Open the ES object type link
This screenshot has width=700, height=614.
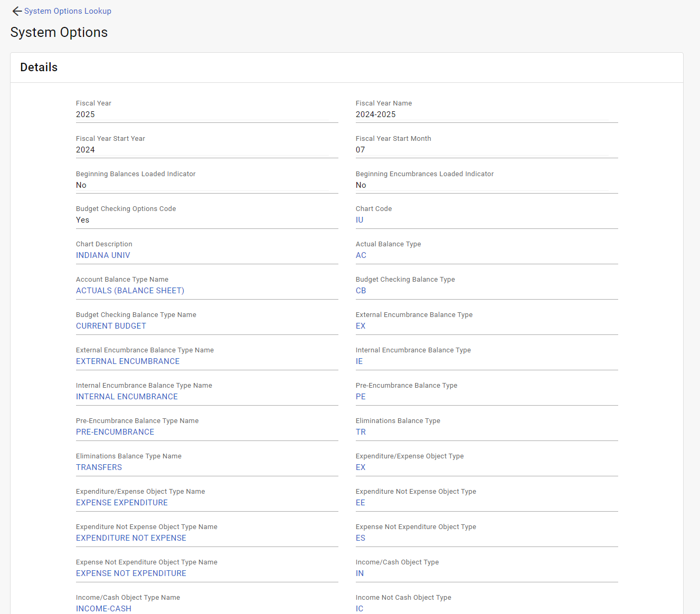[x=361, y=538]
